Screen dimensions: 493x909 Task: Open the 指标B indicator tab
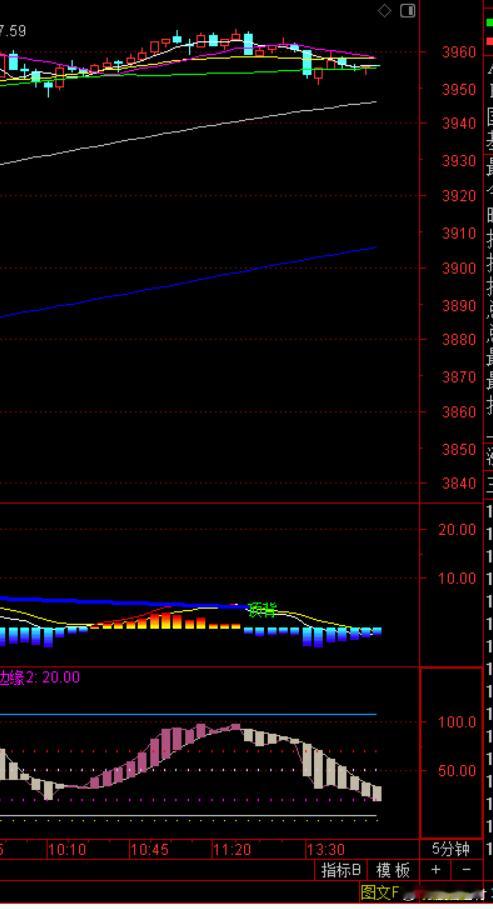340,870
